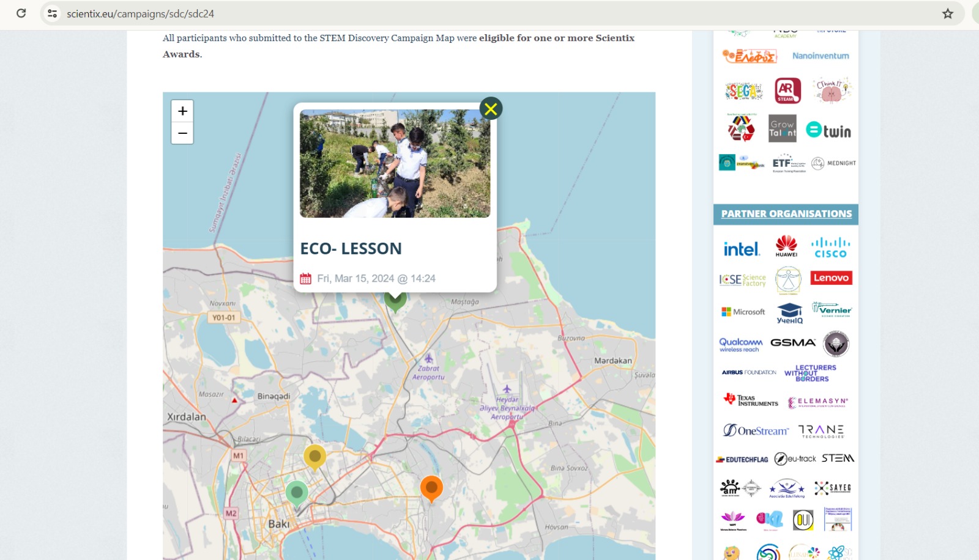Click the Microsoft logo

tap(743, 312)
